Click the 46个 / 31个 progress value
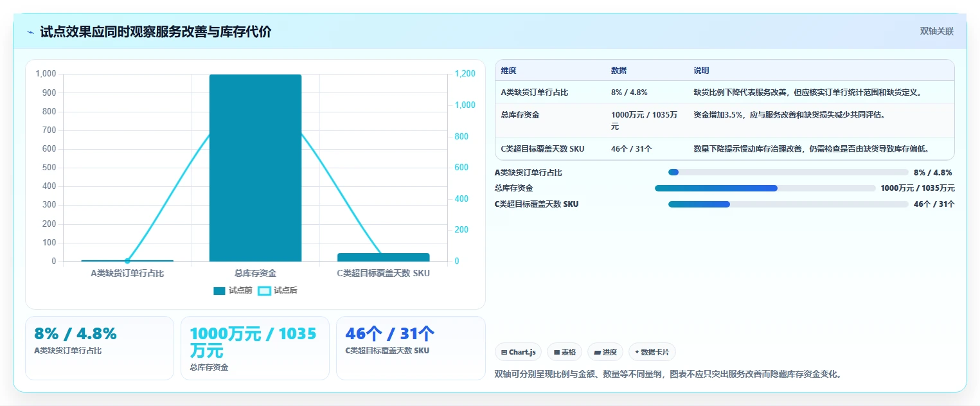Screen dimensions: 980x406 click(934, 204)
